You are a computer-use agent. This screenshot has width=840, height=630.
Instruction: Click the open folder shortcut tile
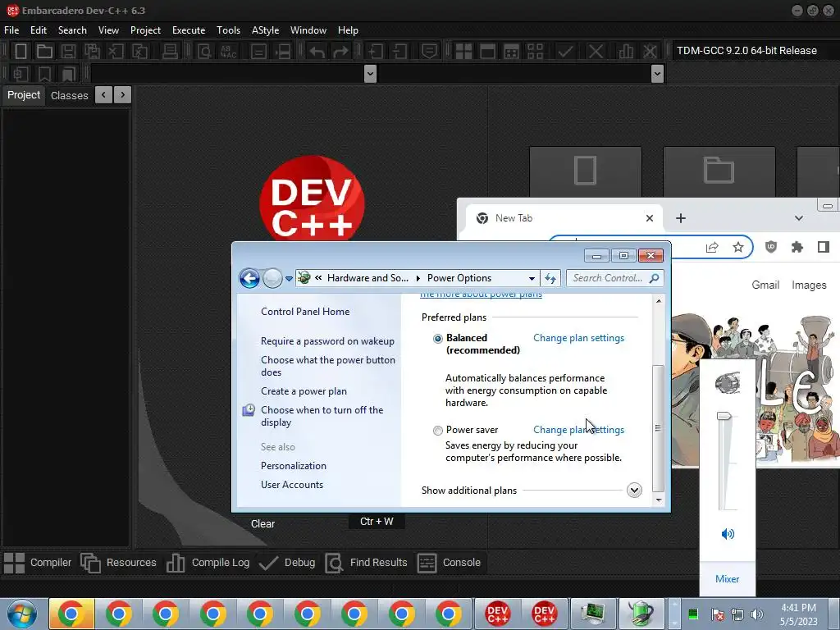(719, 171)
